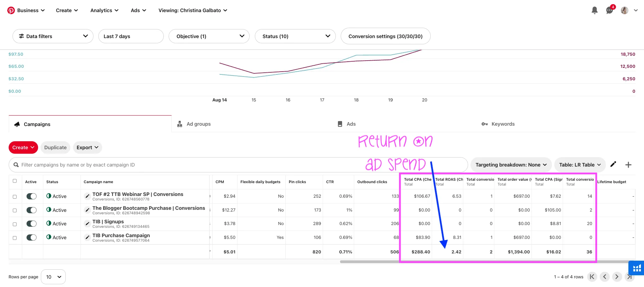Screen dimensions: 644x287
Task: Click the red Create campaign button
Action: click(23, 147)
